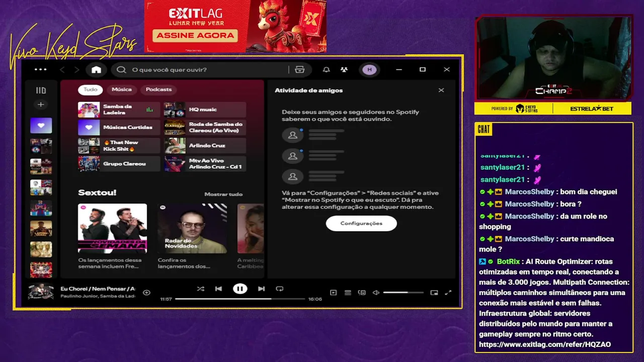The height and width of the screenshot is (362, 644).
Task: Click the plus to create playlist
Action: (x=41, y=105)
